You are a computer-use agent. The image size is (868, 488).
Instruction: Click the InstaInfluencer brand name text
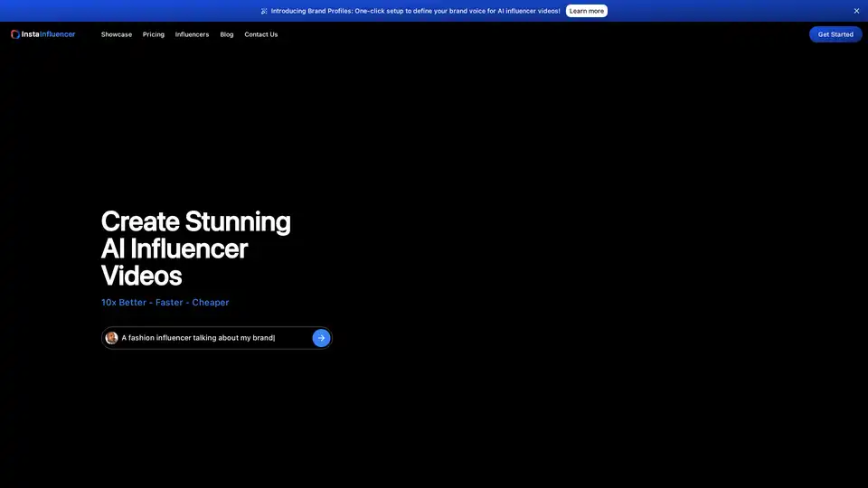point(49,34)
